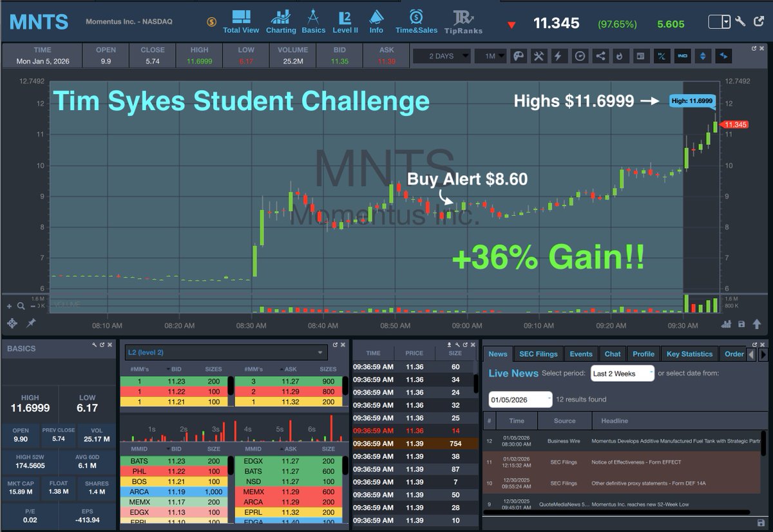Toggle vertical up-down arrows chart button

coord(703,56)
